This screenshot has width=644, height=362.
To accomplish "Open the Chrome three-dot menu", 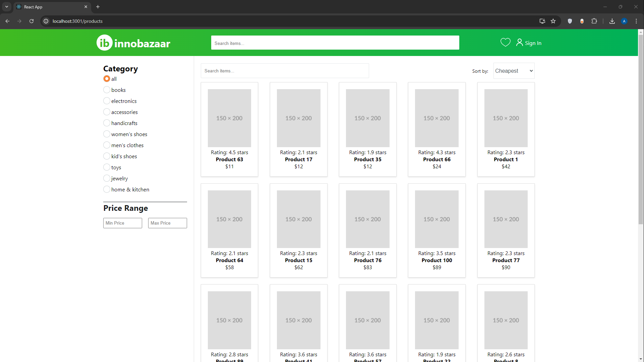I will coord(636,21).
